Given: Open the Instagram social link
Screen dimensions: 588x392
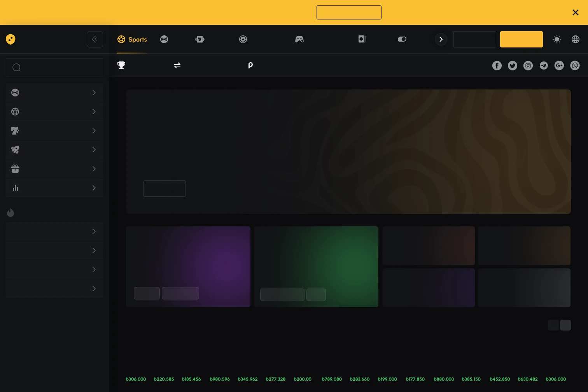Looking at the screenshot, I should (528, 66).
